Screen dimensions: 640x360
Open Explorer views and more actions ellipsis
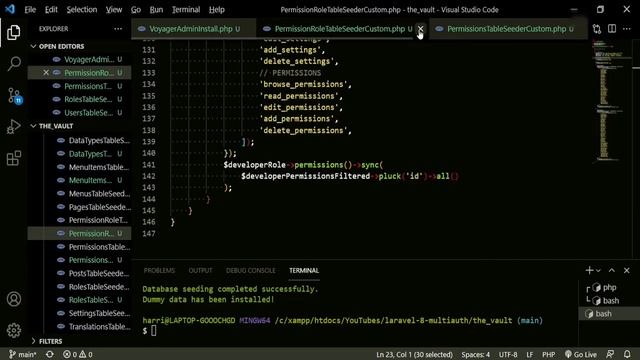[118, 29]
